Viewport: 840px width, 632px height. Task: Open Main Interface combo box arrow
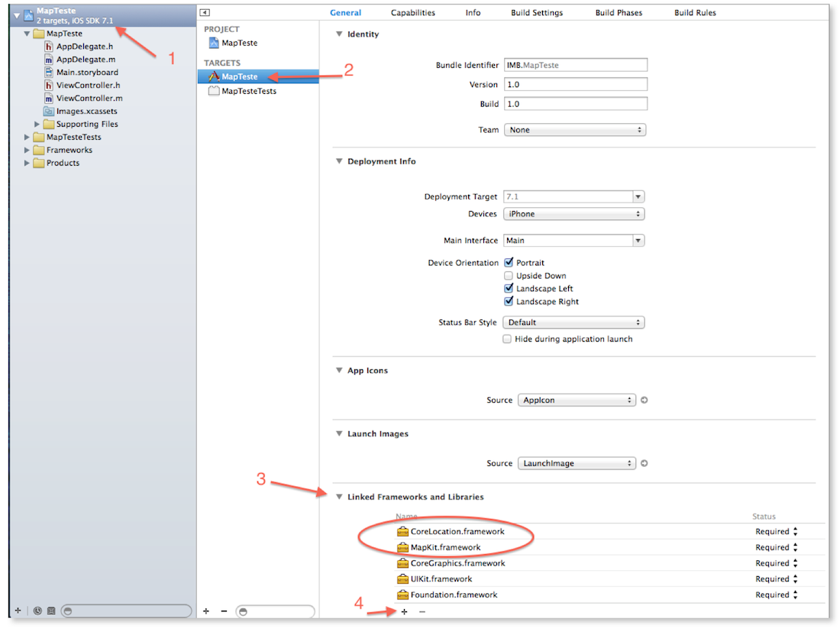point(638,241)
